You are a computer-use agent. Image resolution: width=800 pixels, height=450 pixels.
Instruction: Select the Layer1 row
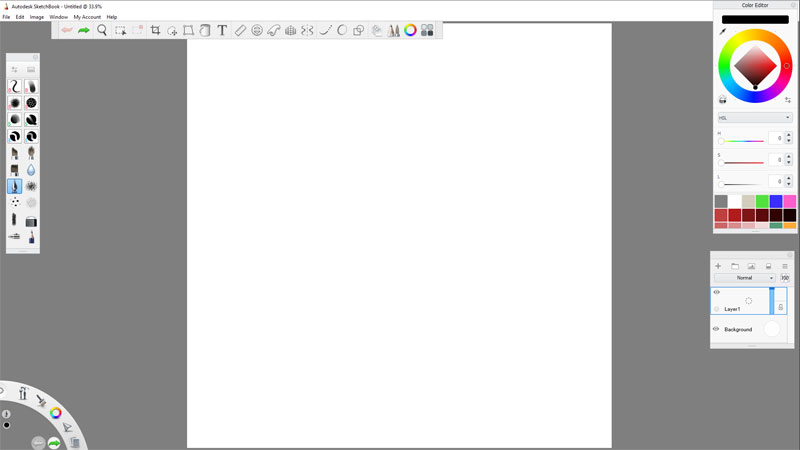748,301
